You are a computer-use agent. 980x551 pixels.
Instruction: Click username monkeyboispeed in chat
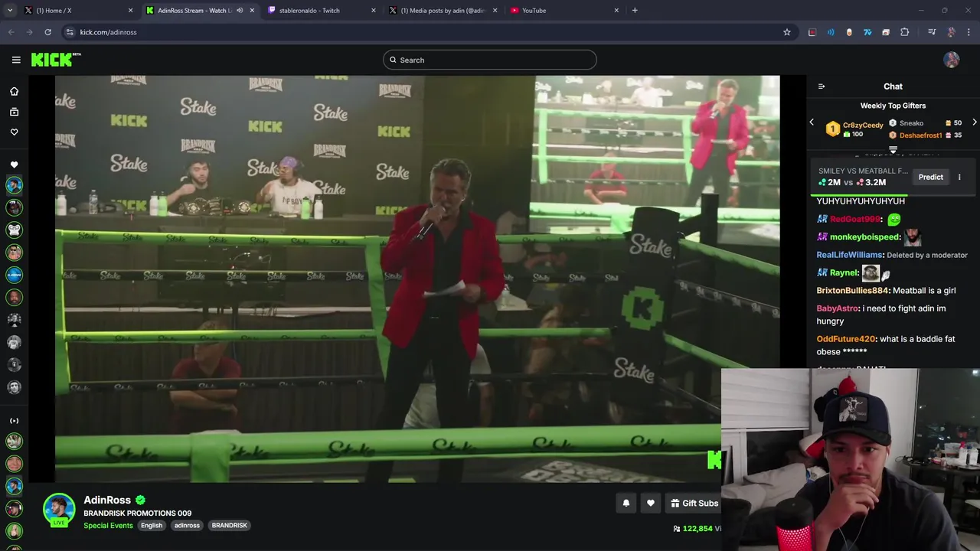point(864,237)
